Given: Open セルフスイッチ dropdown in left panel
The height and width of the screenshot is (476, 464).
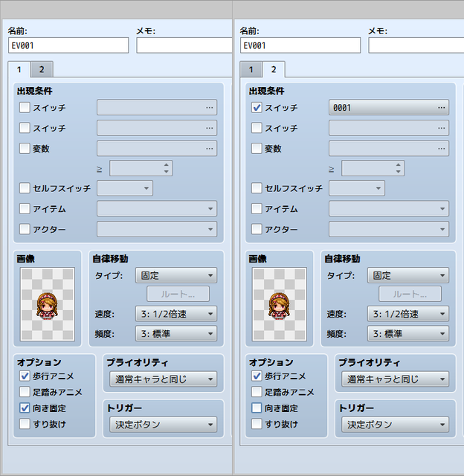Looking at the screenshot, I should [125, 188].
